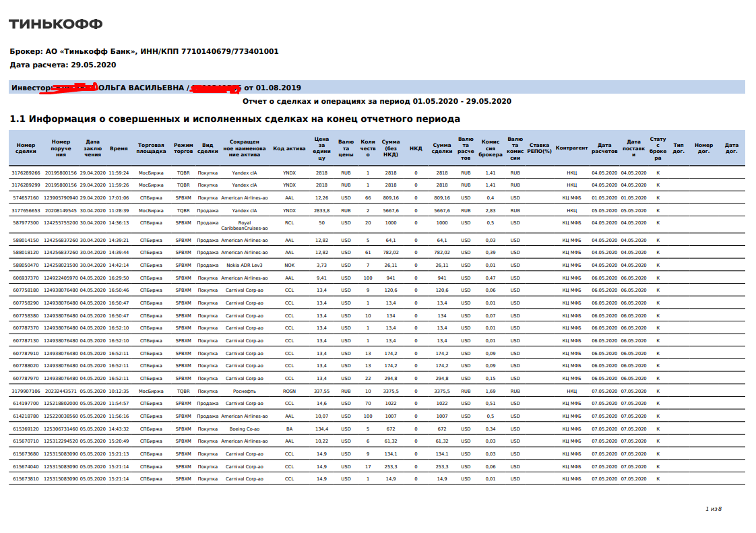Select deal number 3176289299

click(x=26, y=185)
